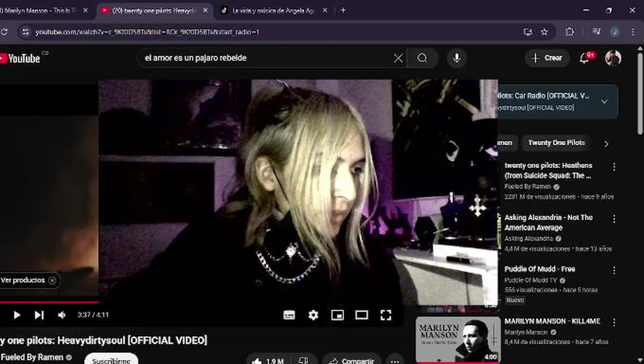Open options for MARILYN MANSON - KILL4ME

[614, 322]
